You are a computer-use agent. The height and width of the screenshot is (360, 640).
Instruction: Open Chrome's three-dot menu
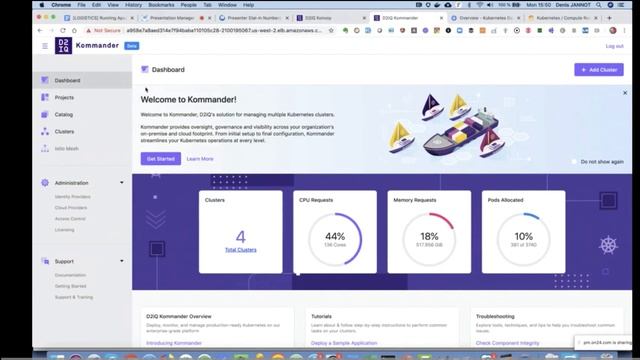tap(624, 31)
